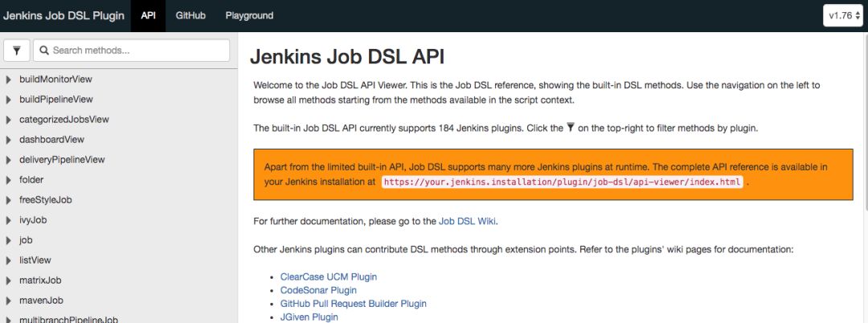The width and height of the screenshot is (868, 323).
Task: Select job method label
Action: [x=26, y=240]
